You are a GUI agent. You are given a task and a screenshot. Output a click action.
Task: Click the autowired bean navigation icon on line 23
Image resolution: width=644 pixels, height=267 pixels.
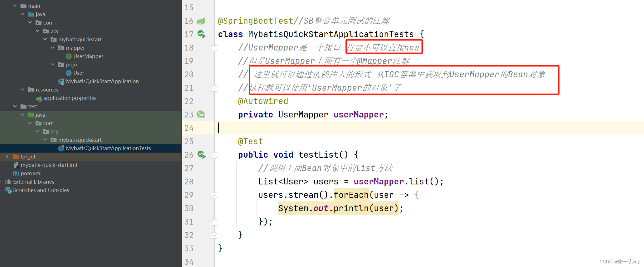tap(201, 115)
